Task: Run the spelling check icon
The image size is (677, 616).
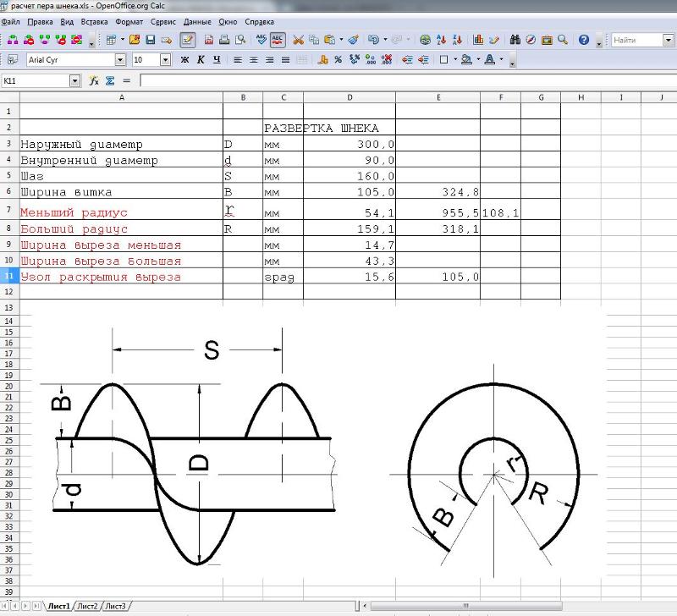Action: 261,40
